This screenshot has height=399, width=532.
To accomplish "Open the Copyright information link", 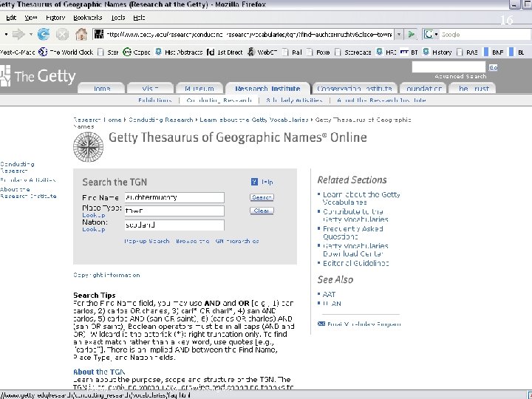I will (x=106, y=275).
